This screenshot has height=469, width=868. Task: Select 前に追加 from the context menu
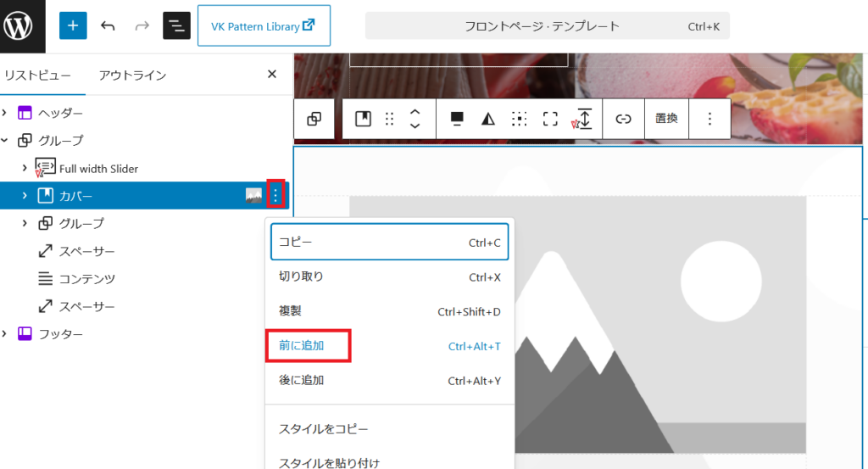[x=302, y=346]
